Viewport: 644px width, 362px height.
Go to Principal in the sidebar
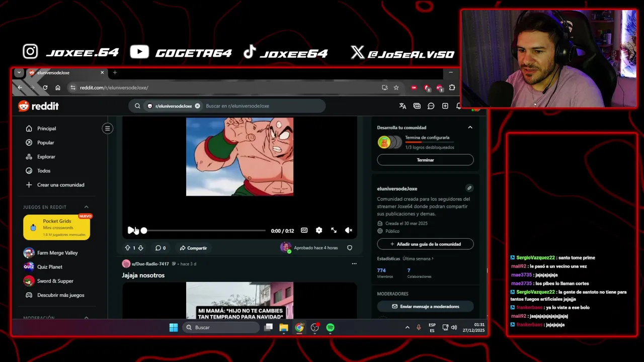pos(46,129)
